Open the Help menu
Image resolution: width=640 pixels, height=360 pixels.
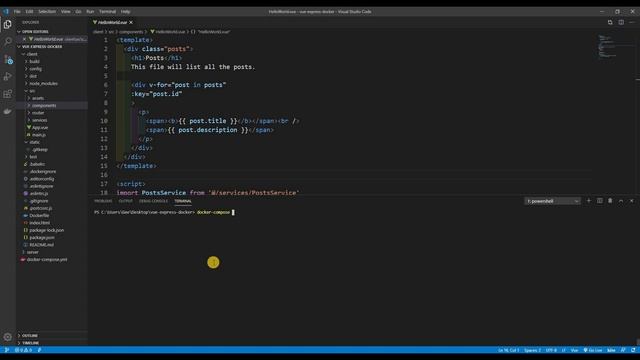126,11
